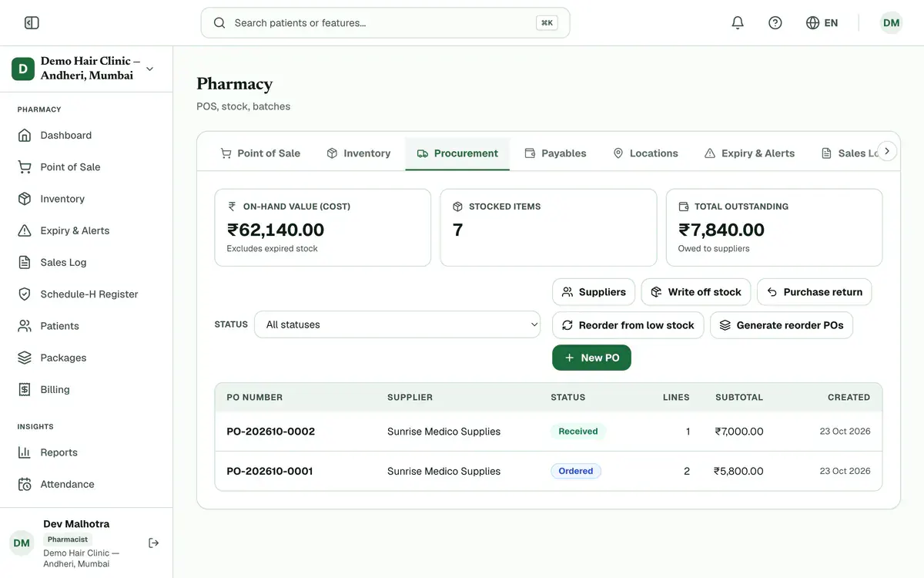This screenshot has width=924, height=578.
Task: Open purchase order PO-202610-0002
Action: click(270, 432)
